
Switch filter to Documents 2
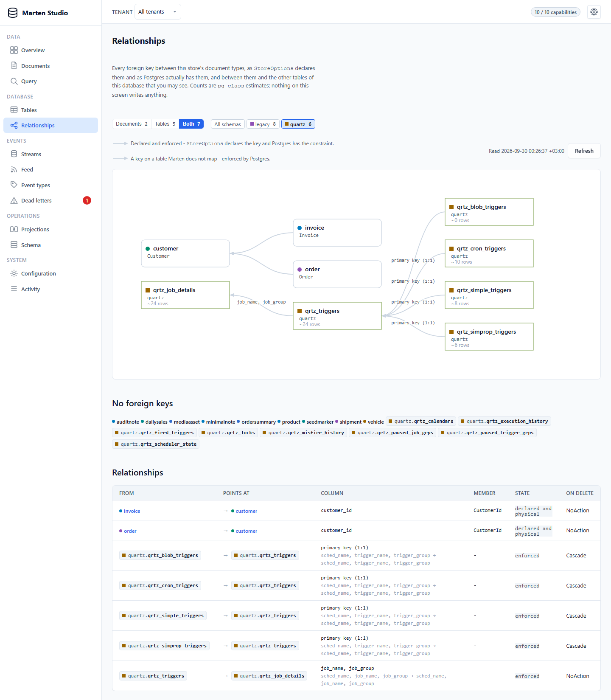(132, 124)
